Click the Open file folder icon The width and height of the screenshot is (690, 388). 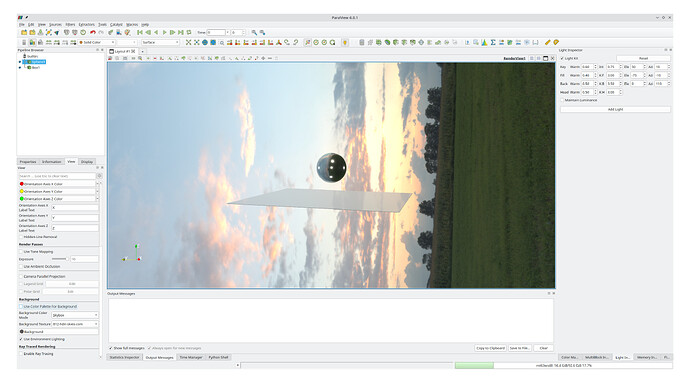tap(24, 33)
